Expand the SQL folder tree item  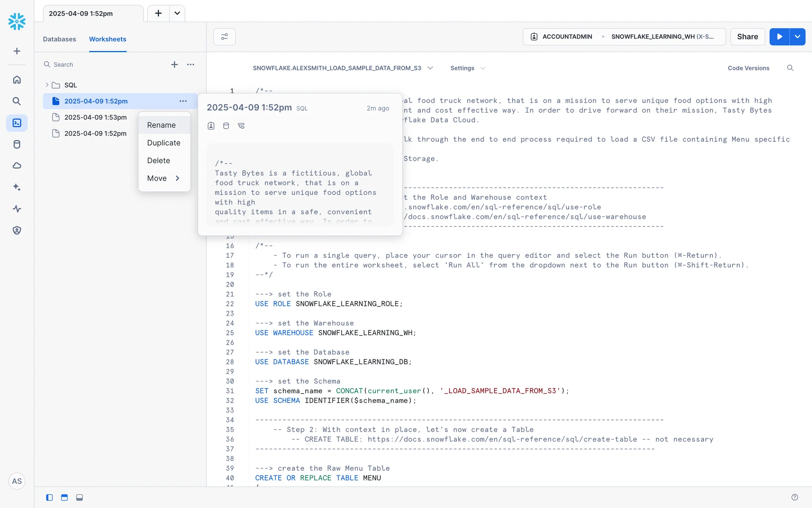coord(47,85)
